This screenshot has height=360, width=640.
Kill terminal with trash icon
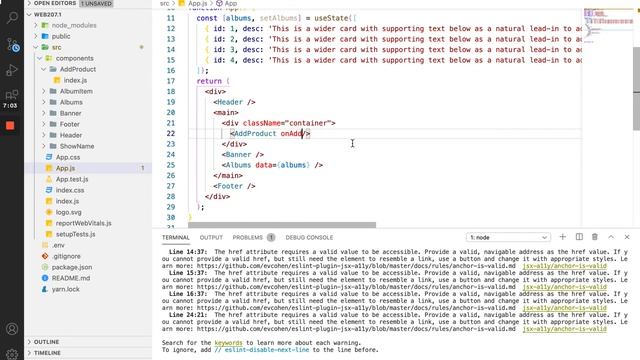pyautogui.click(x=595, y=237)
